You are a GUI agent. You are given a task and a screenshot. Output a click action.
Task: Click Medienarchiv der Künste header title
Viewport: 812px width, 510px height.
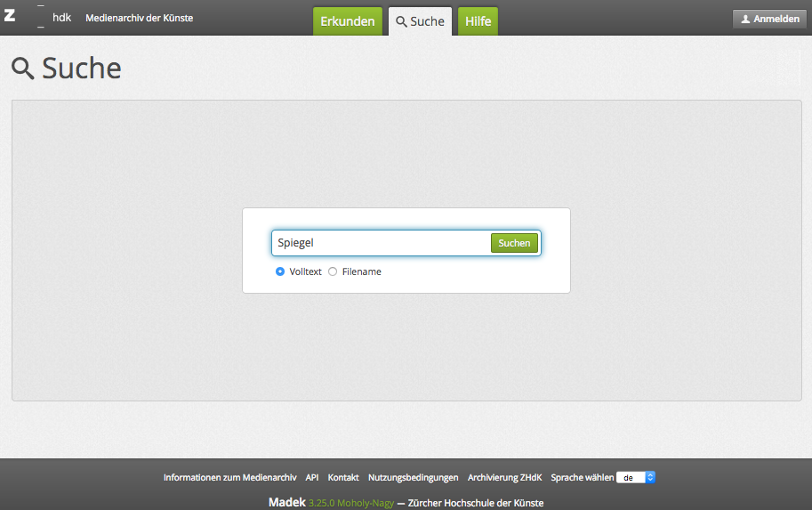click(x=139, y=18)
